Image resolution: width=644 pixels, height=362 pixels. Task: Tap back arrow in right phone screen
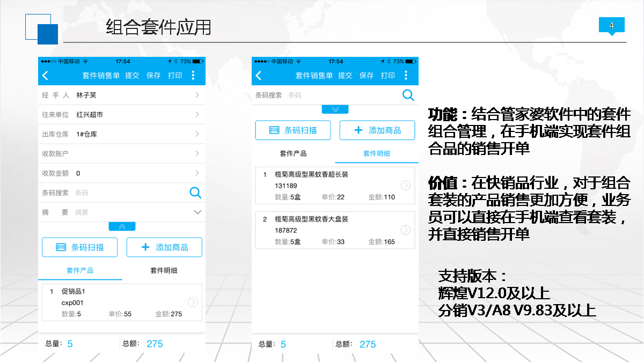coord(258,76)
